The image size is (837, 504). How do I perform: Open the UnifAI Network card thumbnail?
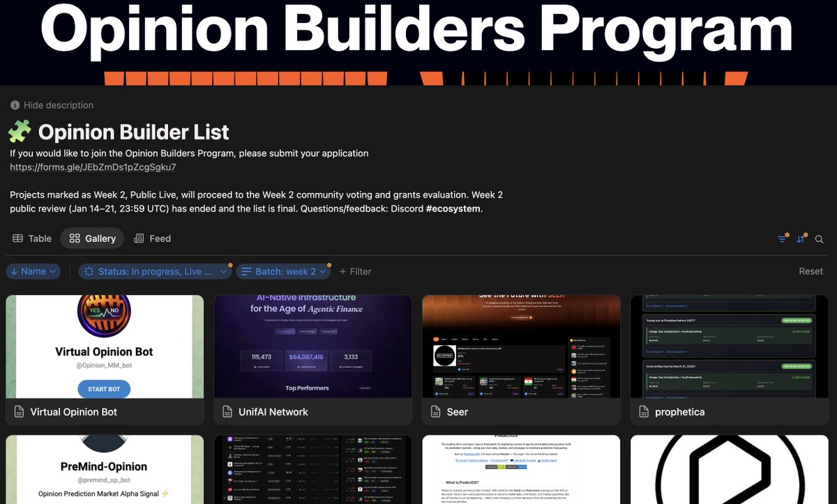click(x=312, y=346)
